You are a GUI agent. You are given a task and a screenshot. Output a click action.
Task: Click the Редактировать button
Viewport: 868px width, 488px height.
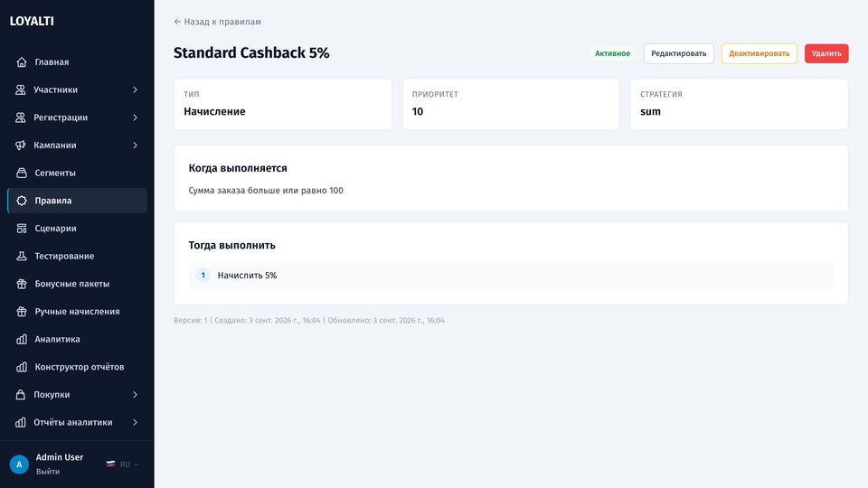(679, 53)
